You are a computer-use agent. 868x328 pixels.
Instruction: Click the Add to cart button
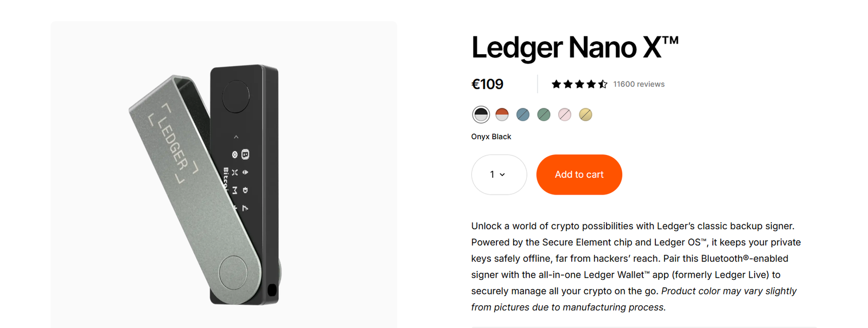579,175
